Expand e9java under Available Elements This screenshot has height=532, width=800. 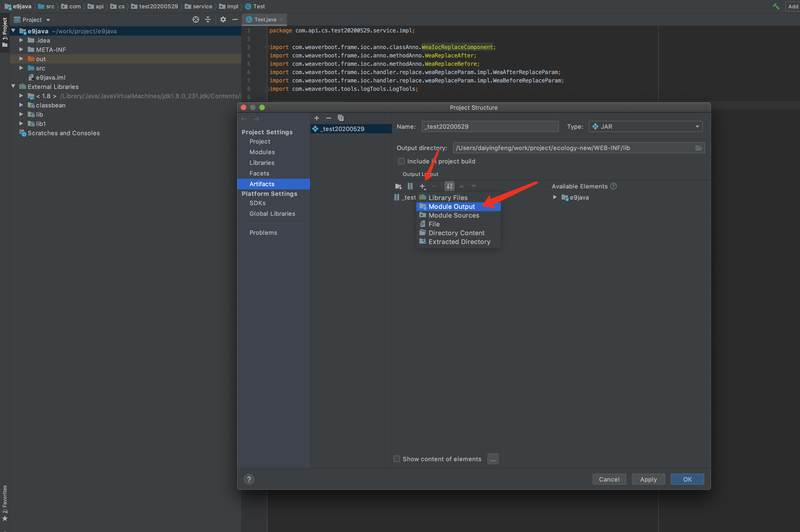[x=555, y=197]
